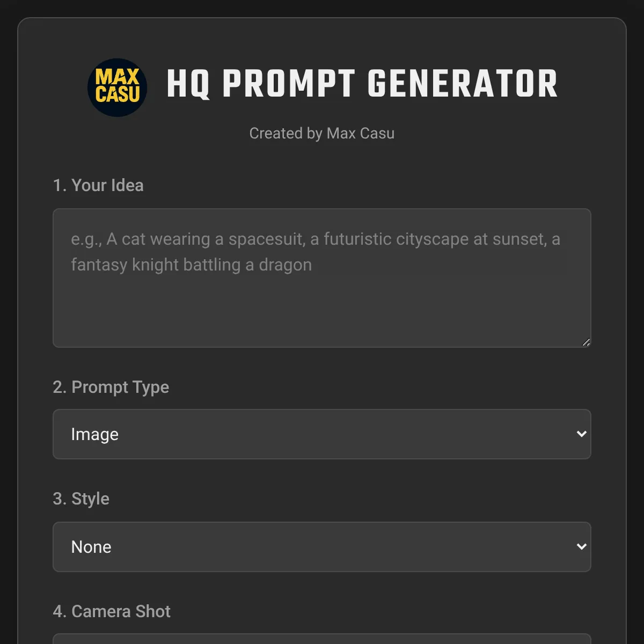Viewport: 644px width, 644px height.
Task: Click the chevron arrow on Style select
Action: point(581,546)
